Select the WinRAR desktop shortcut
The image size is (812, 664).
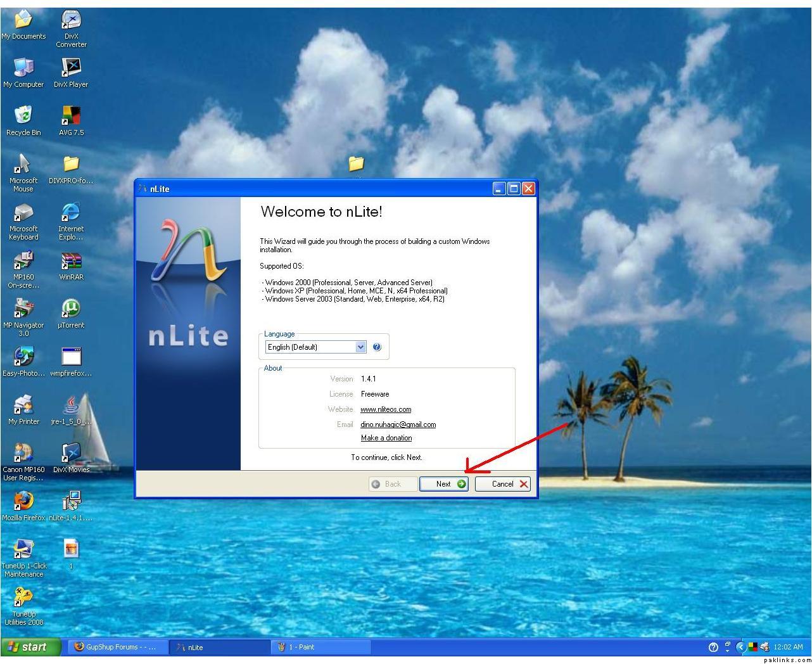[x=71, y=261]
